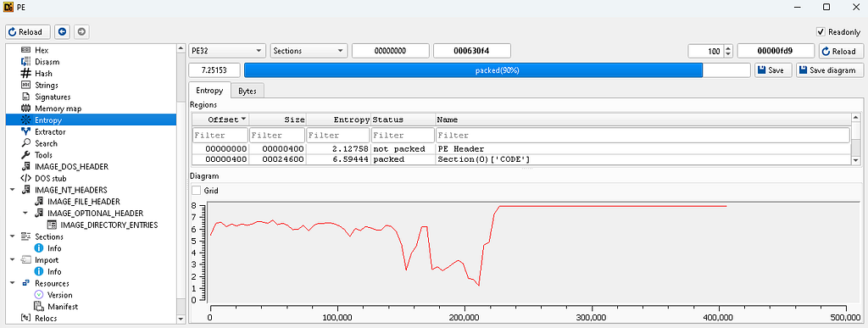Open the Version resource entry
Image resolution: width=868 pixels, height=328 pixels.
(x=60, y=295)
